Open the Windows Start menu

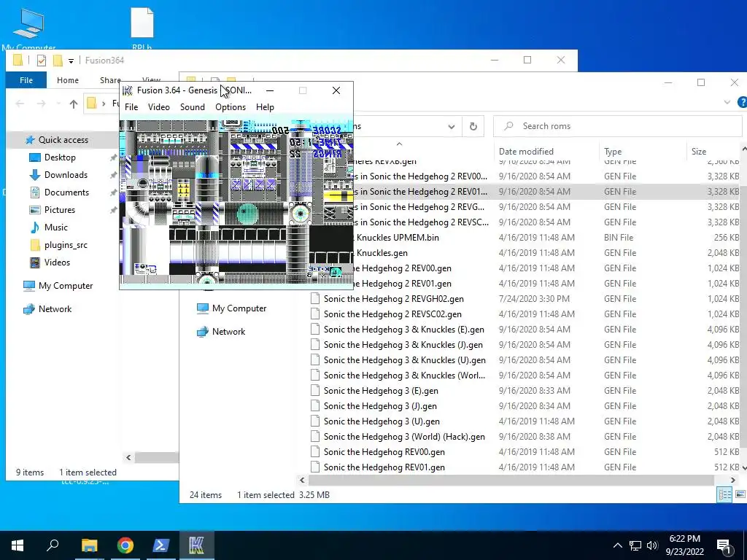tap(18, 545)
